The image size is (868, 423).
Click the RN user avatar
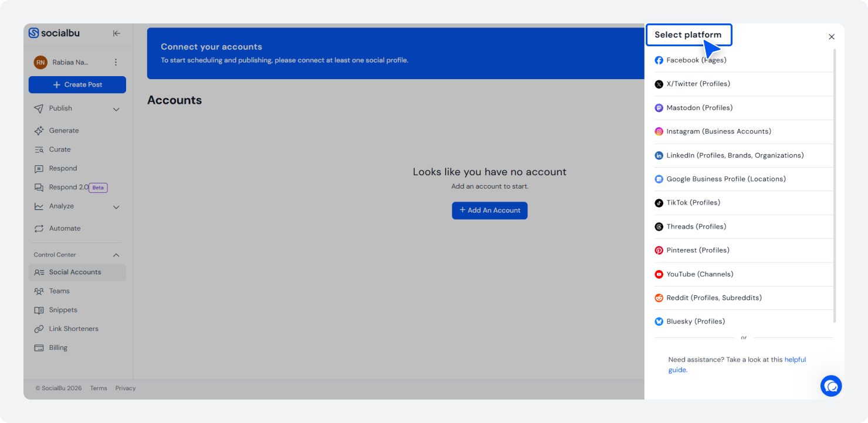(40, 62)
